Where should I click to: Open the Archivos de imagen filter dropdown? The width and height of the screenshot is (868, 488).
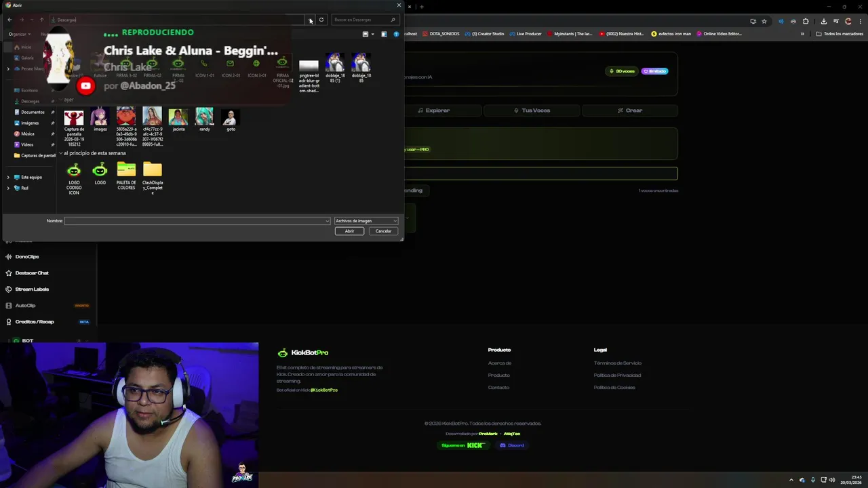pos(366,221)
